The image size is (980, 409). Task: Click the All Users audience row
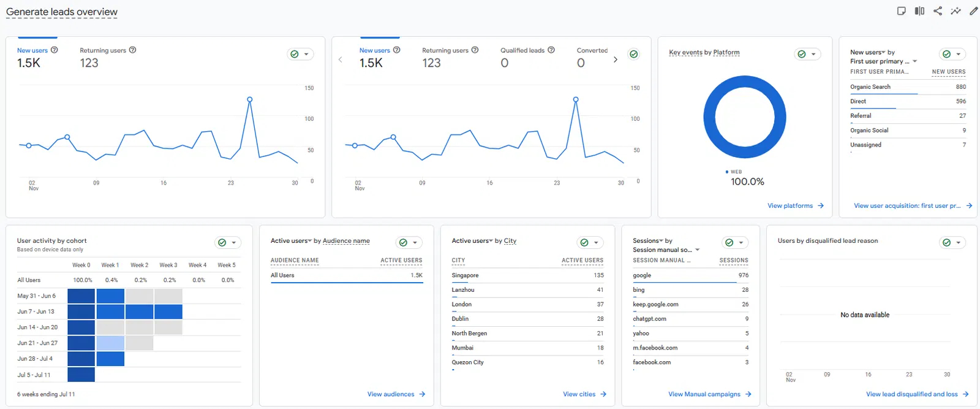pyautogui.click(x=347, y=275)
